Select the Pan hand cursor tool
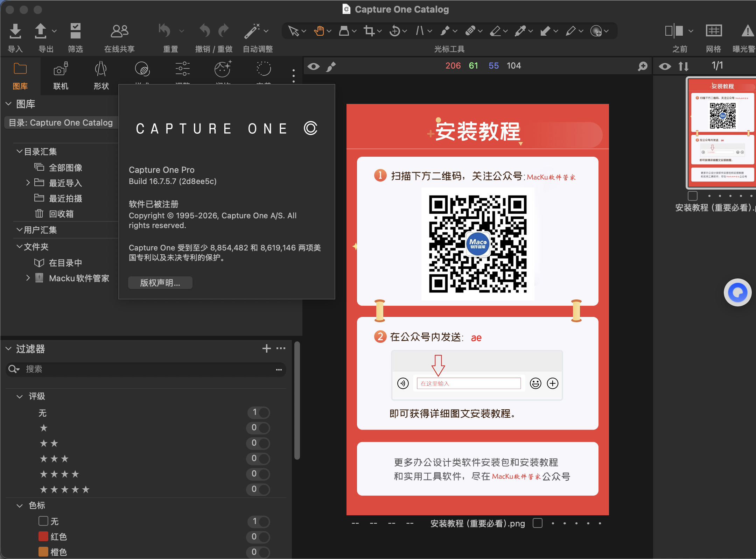This screenshot has width=756, height=559. 319,31
